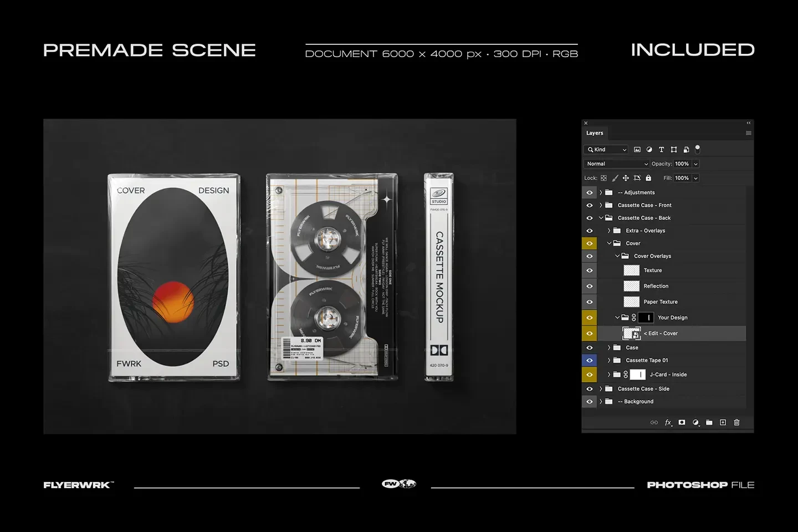Collapse the Cassette Case - Back group
The height and width of the screenshot is (532, 798).
point(601,217)
